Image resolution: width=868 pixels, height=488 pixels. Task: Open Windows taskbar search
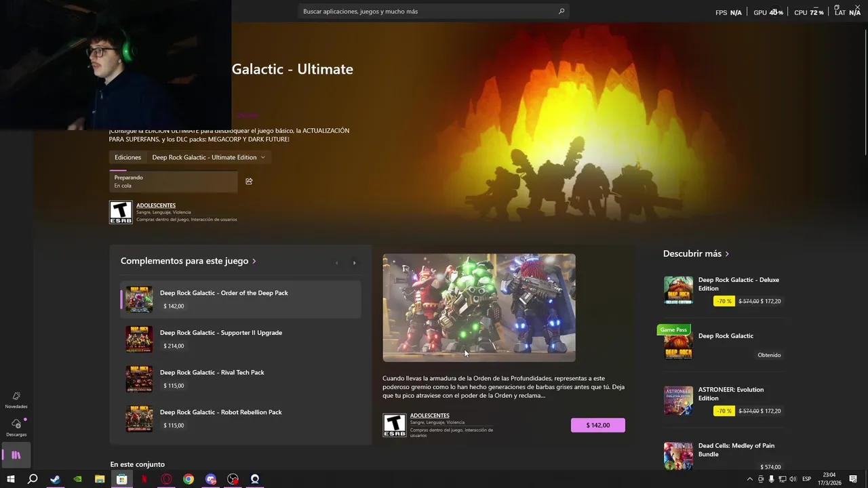point(33,479)
